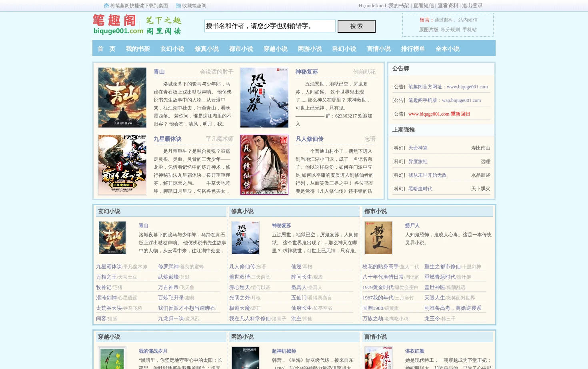Open 黑暗血时代 book link
Screen dimensions: 588x369
pyautogui.click(x=420, y=189)
